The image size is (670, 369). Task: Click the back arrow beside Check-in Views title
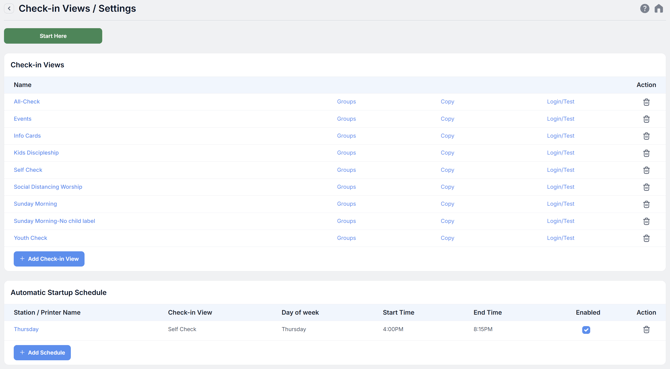pyautogui.click(x=9, y=9)
